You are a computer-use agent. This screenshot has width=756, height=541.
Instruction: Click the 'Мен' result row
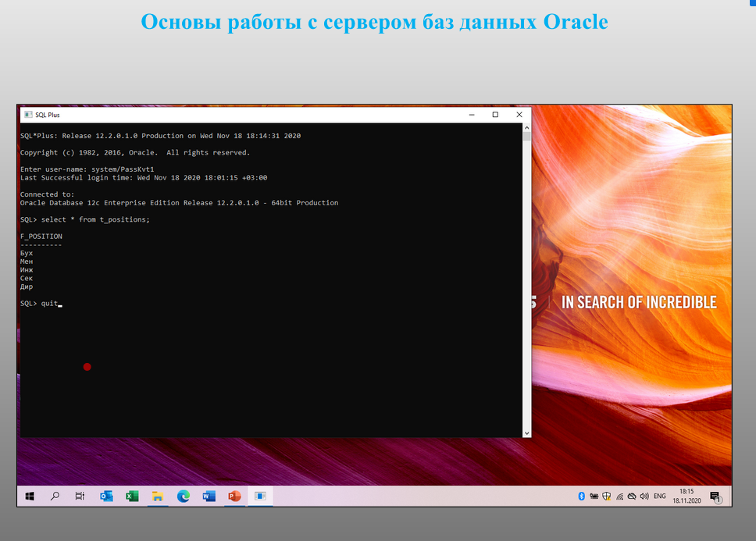pyautogui.click(x=27, y=262)
